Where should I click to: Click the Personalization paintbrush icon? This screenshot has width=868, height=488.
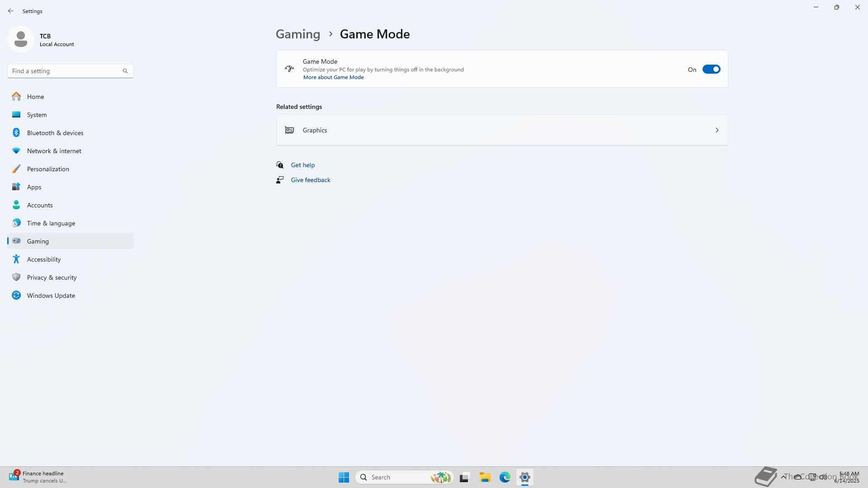coord(16,169)
